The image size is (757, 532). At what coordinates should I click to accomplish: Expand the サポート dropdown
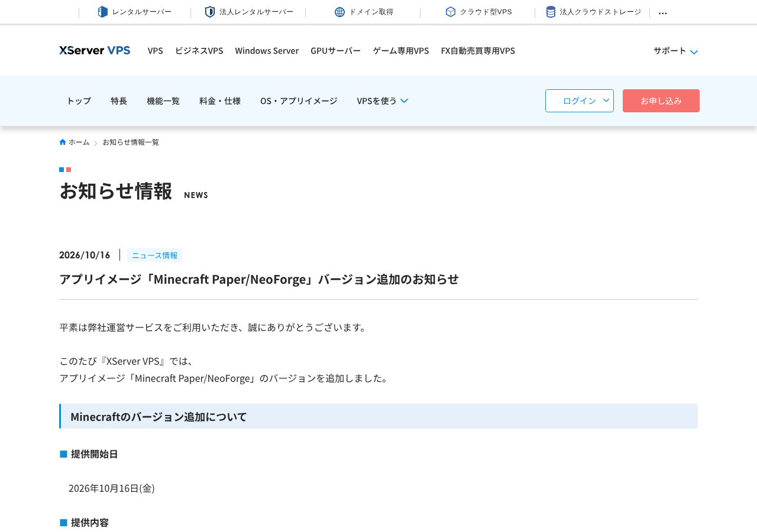675,51
